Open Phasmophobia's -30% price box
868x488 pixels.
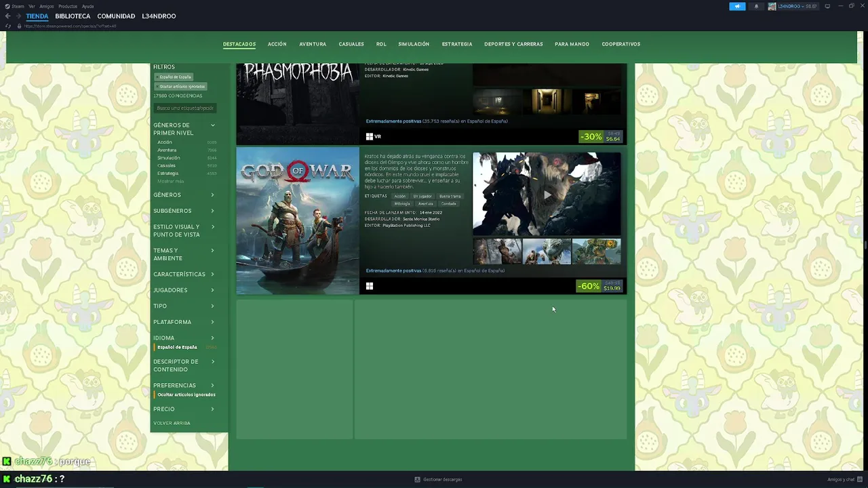[601, 136]
